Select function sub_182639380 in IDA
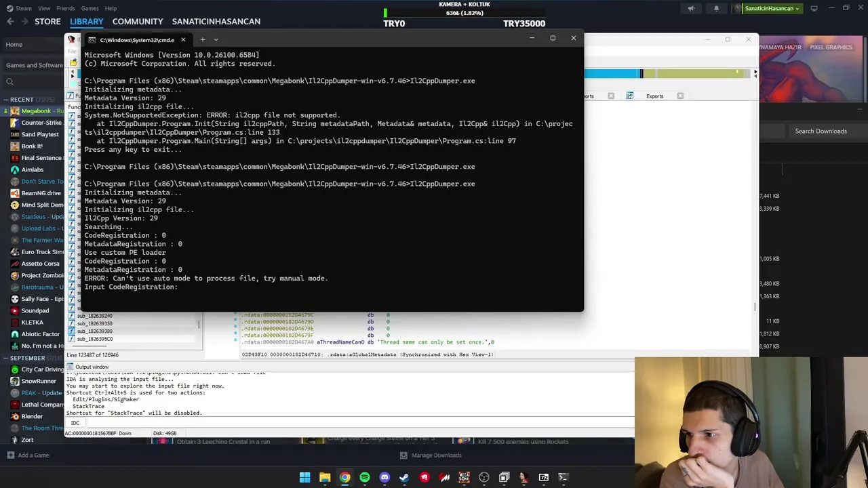Viewport: 868px width, 488px height. point(94,331)
